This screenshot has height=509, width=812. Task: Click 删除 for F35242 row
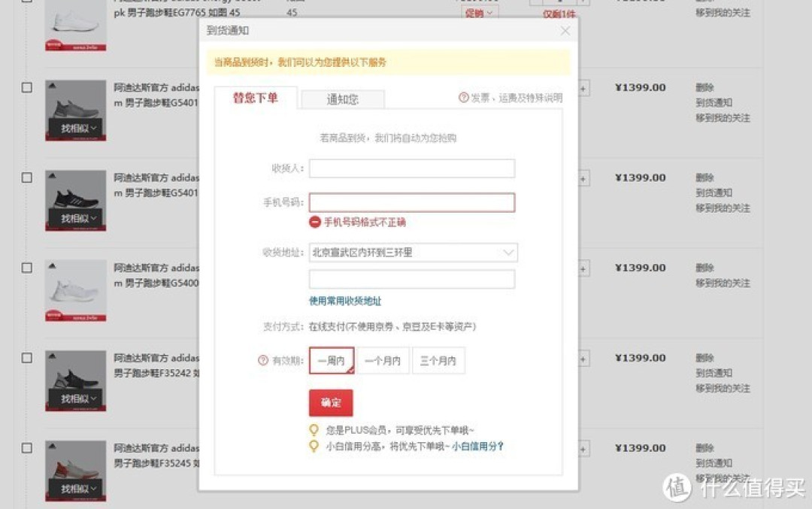704,358
